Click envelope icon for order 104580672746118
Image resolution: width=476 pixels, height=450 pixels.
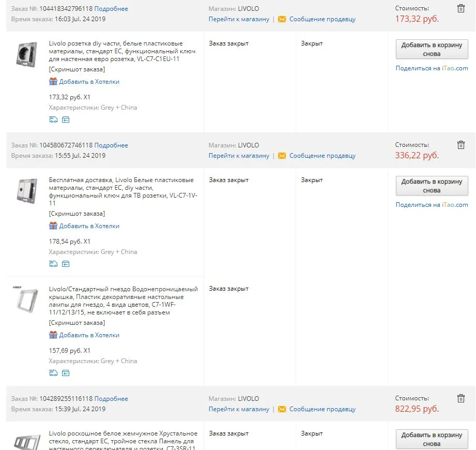(x=282, y=156)
